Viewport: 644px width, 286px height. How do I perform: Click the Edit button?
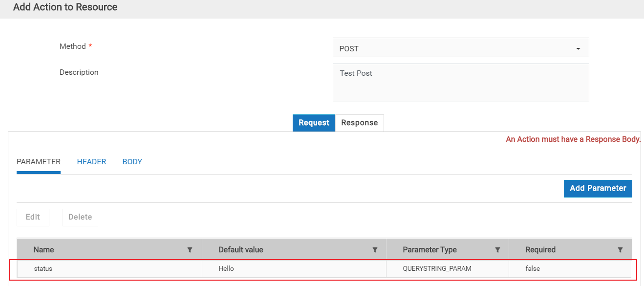pyautogui.click(x=33, y=217)
